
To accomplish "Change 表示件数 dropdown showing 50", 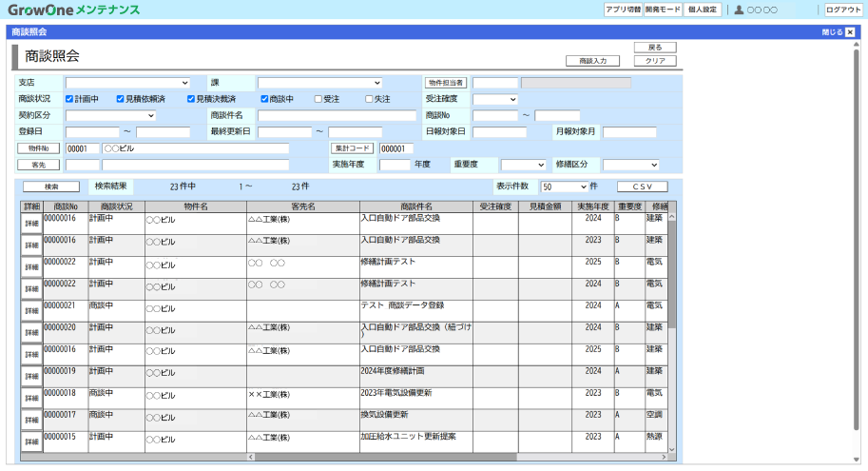I will tap(564, 186).
